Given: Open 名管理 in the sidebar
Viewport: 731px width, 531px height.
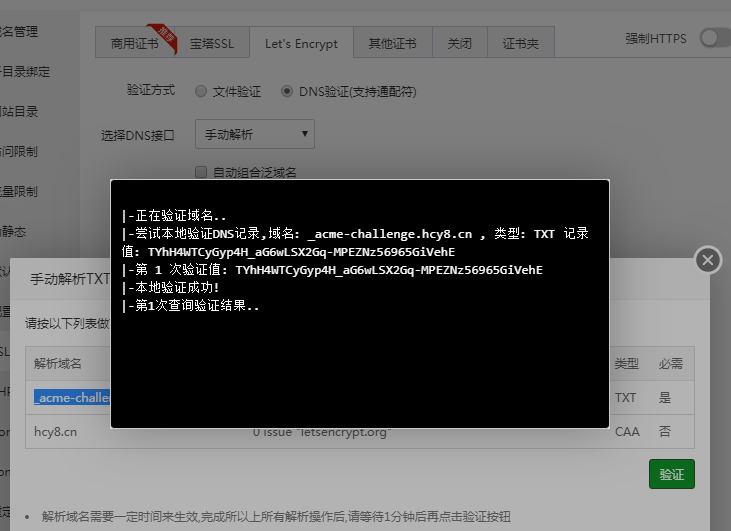Looking at the screenshot, I should [19, 31].
